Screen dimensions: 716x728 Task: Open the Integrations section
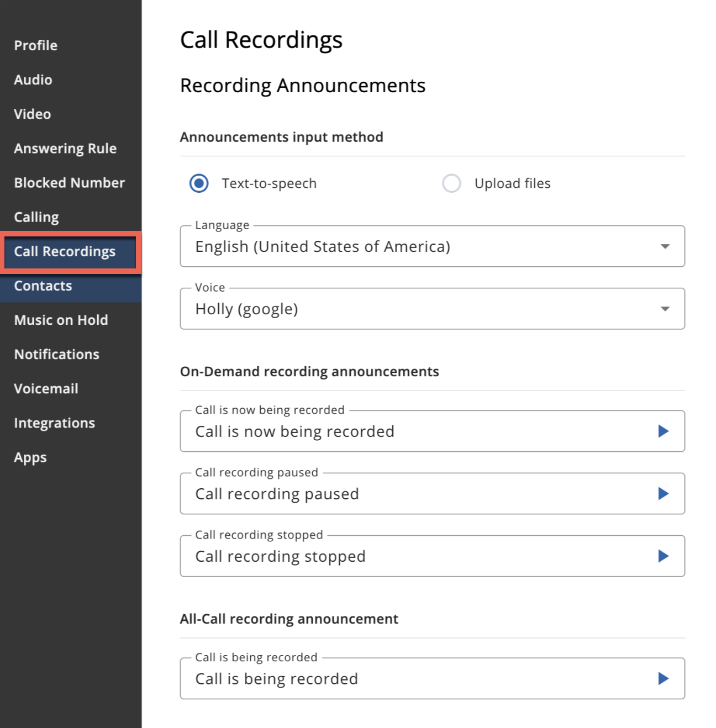point(54,423)
